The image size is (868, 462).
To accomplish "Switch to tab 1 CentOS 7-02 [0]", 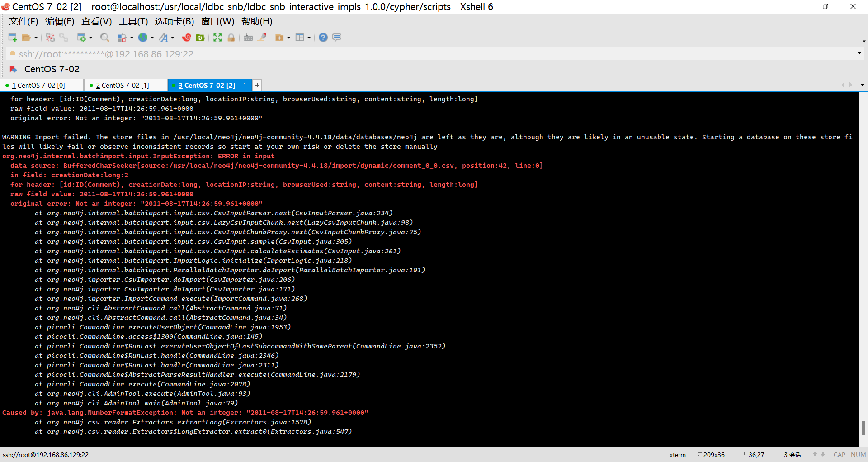I will click(x=38, y=85).
